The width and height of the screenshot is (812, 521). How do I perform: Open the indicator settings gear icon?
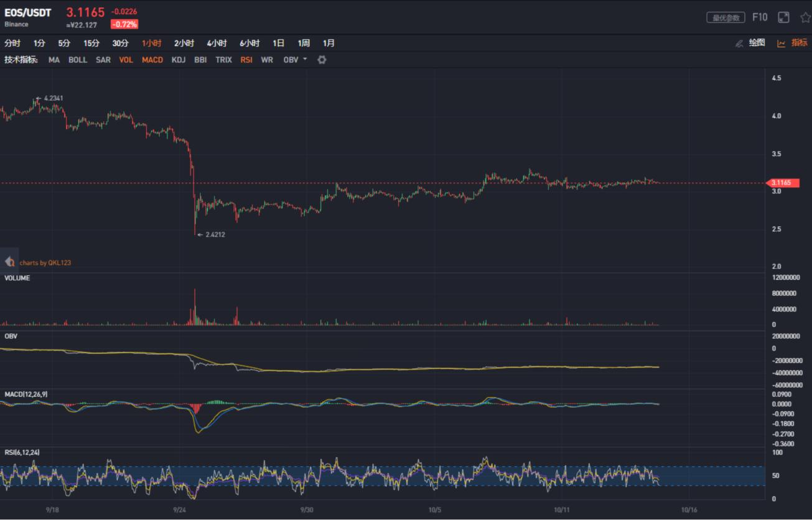[321, 60]
